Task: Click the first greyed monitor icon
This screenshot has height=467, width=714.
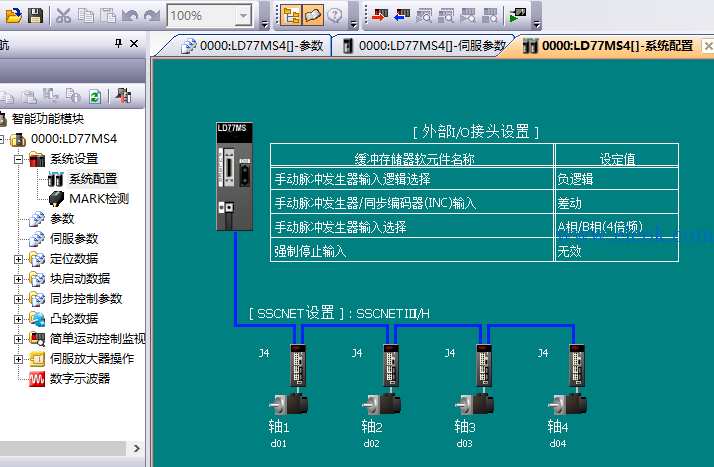Action: pos(424,15)
